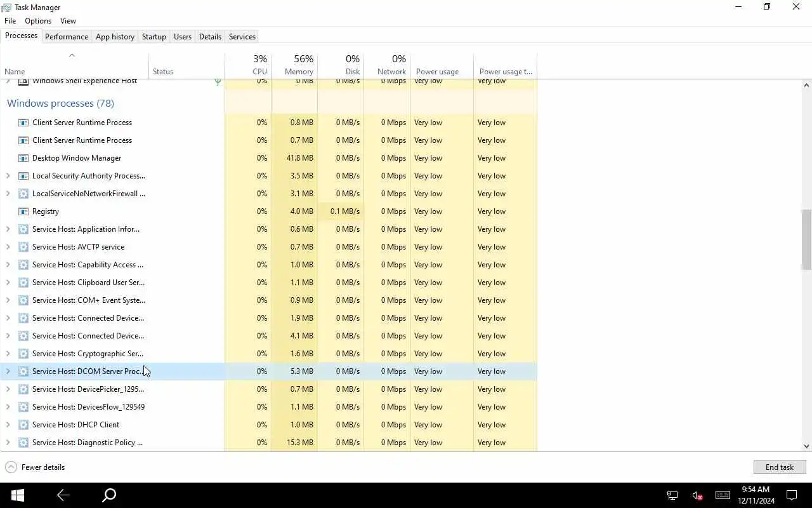
Task: Switch to the Services tab
Action: click(x=242, y=37)
